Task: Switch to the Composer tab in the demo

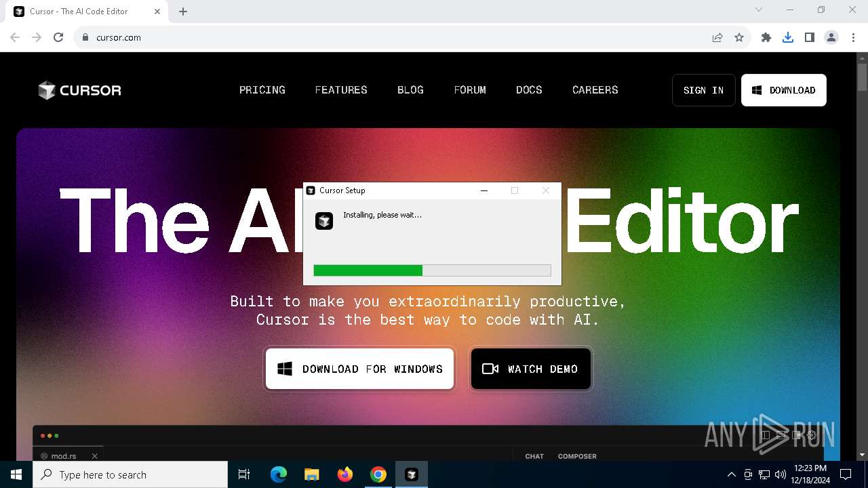Action: 577,456
